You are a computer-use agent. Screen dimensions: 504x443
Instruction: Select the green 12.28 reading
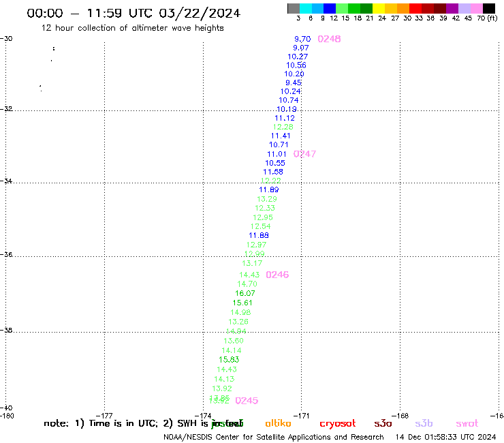[x=283, y=127]
